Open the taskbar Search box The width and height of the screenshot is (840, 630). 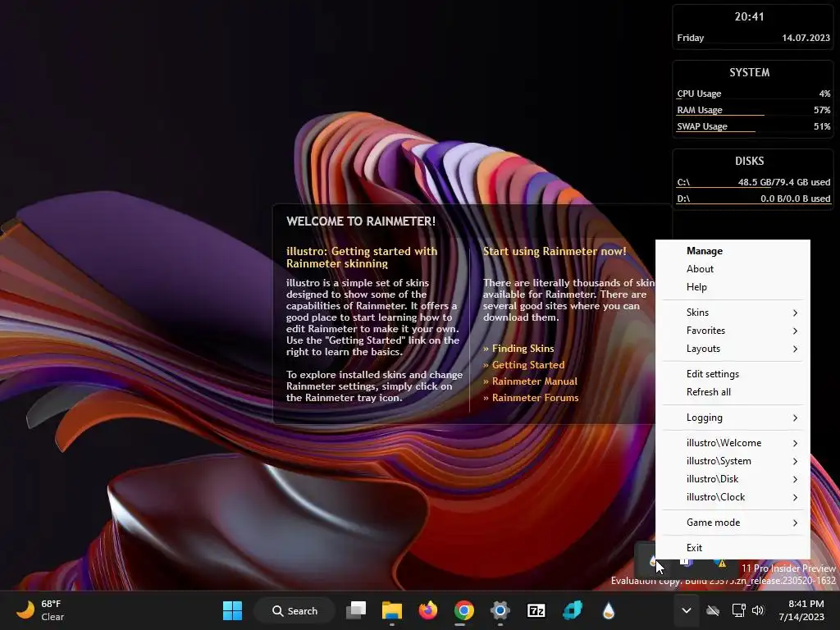294,610
